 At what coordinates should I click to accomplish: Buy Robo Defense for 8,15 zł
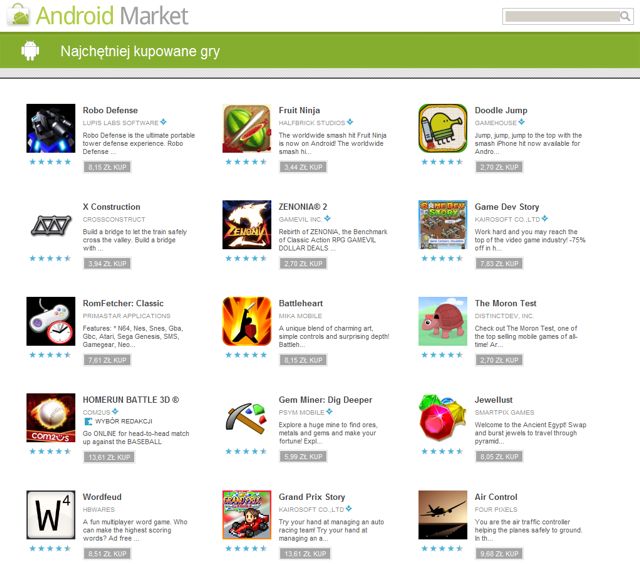coord(107,167)
